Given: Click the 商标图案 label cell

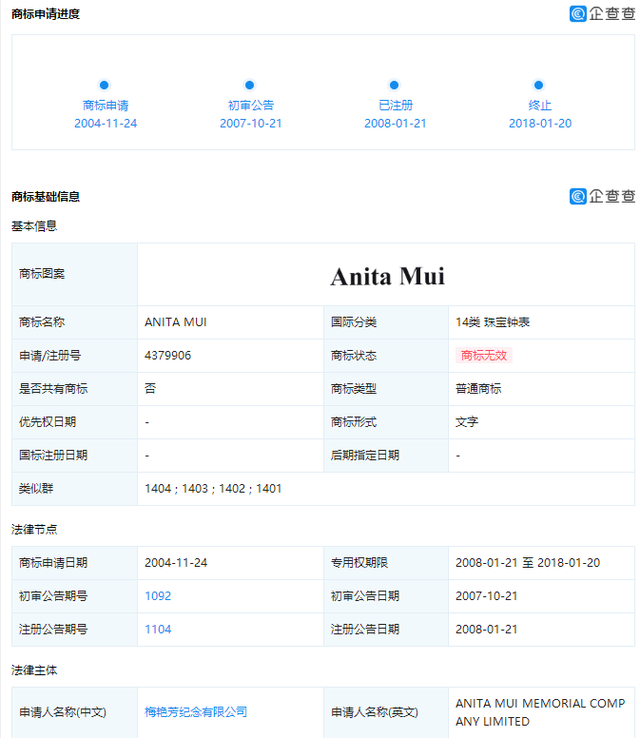Looking at the screenshot, I should pyautogui.click(x=74, y=274).
